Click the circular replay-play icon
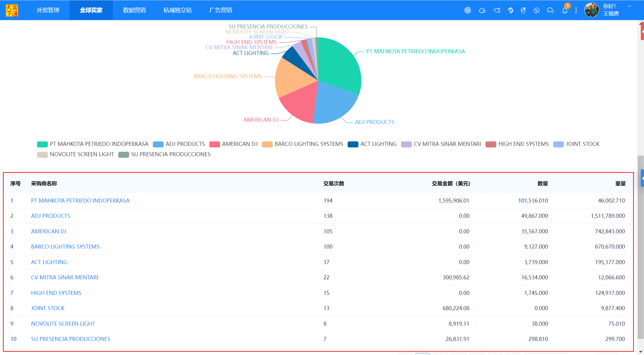The width and height of the screenshot is (644, 355). pyautogui.click(x=510, y=10)
